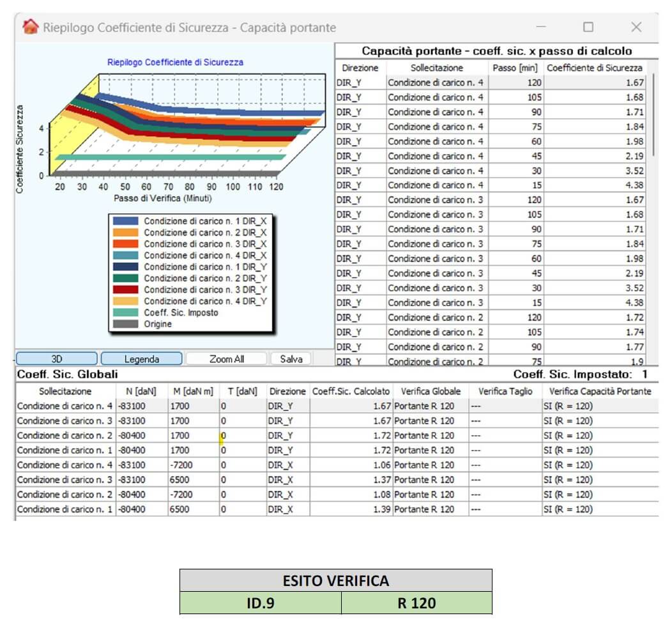Click the Capacità portante table title

(x=497, y=51)
